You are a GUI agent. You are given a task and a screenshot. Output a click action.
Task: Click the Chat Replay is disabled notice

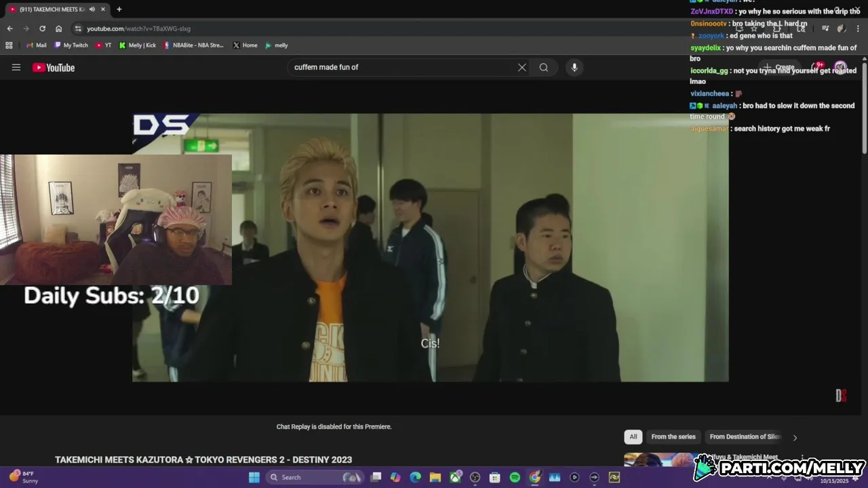[334, 426]
